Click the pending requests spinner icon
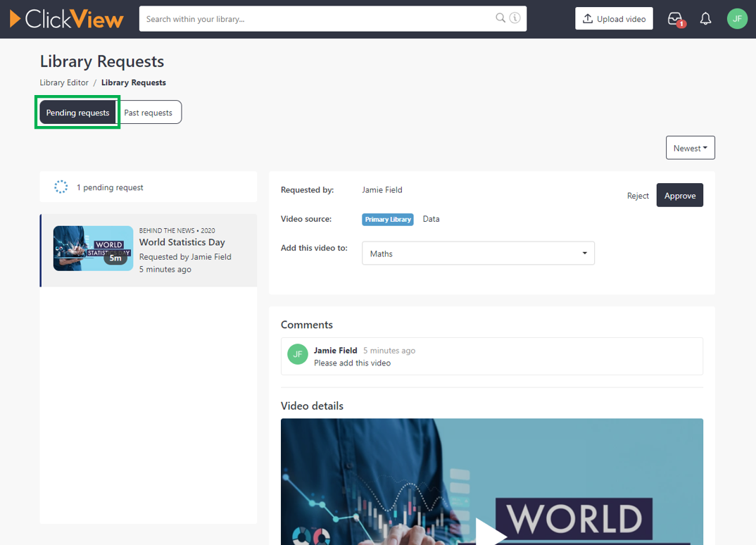The height and width of the screenshot is (545, 756). pos(61,187)
